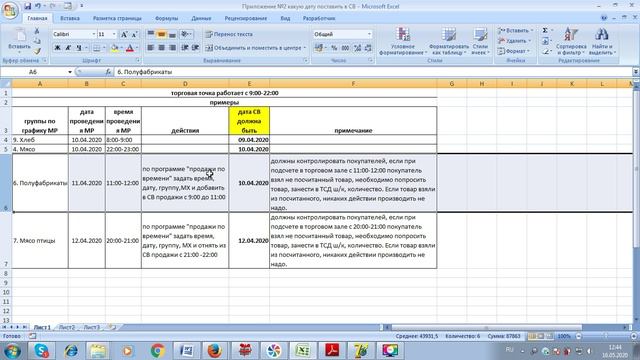Switch to Разметка страницы tab
Viewport: 640px width, 360px height.
point(117,18)
